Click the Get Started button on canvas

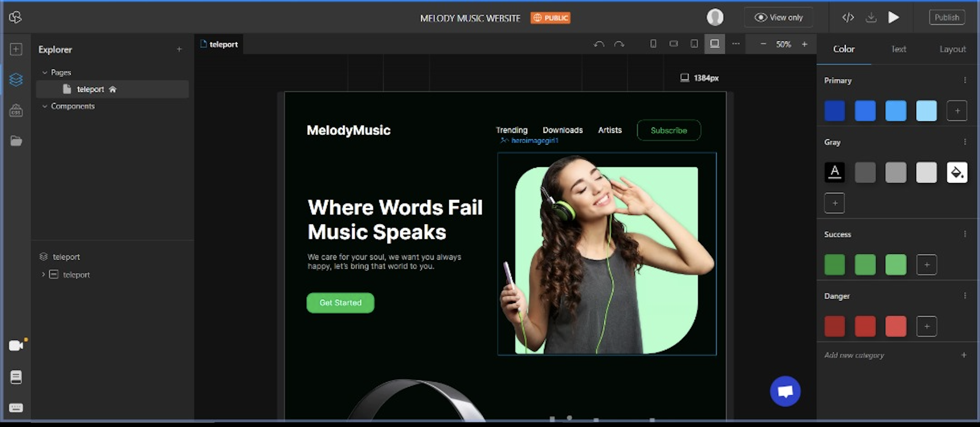[x=340, y=303]
